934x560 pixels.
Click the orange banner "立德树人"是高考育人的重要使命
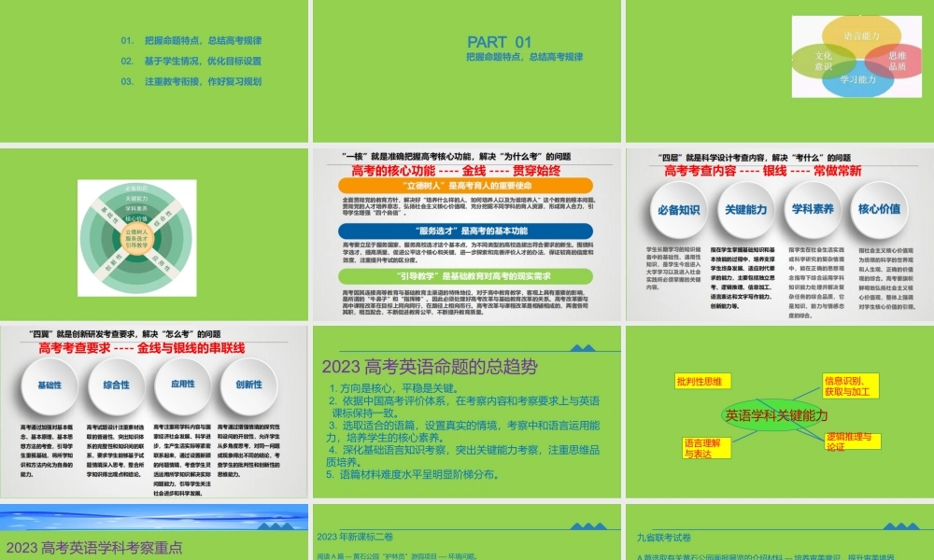pyautogui.click(x=465, y=185)
